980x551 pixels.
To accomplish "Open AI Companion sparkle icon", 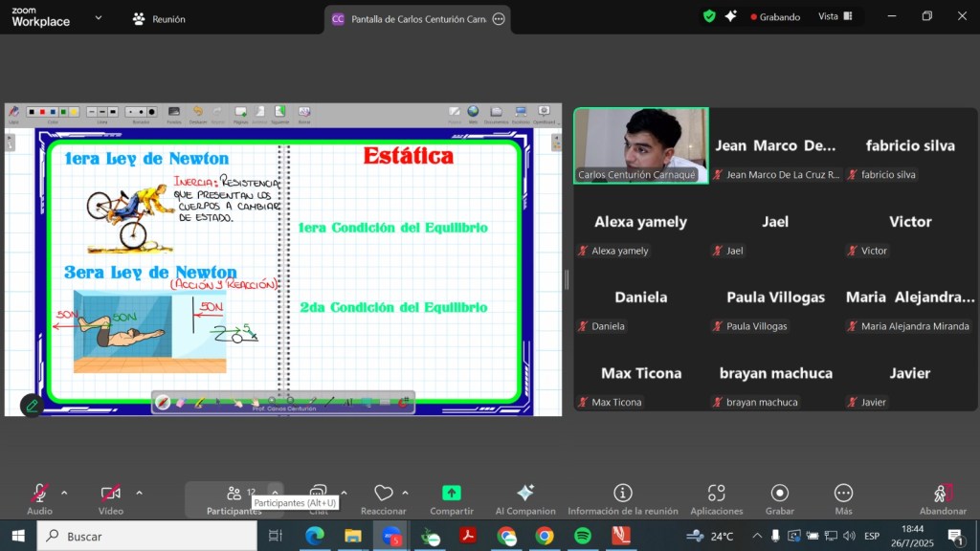I will 524,493.
